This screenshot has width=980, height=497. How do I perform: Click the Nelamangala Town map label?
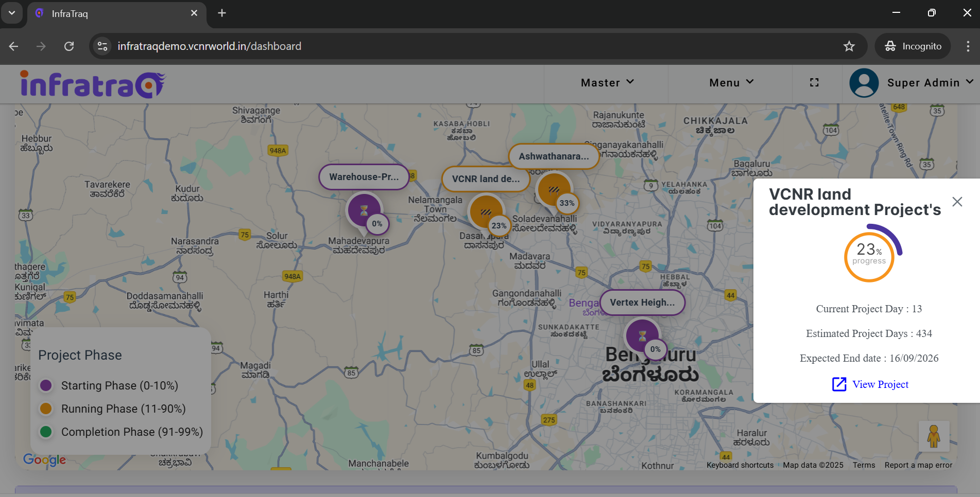click(x=435, y=209)
